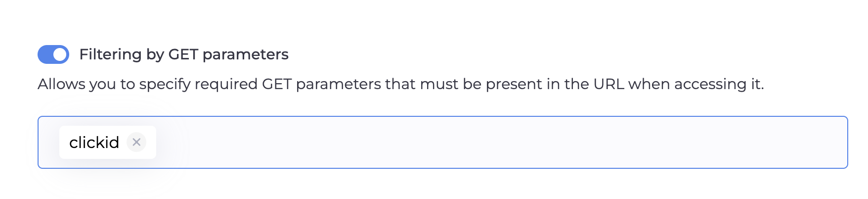This screenshot has width=868, height=199.
Task: Click inside the GET parameters input field
Action: tap(445, 143)
